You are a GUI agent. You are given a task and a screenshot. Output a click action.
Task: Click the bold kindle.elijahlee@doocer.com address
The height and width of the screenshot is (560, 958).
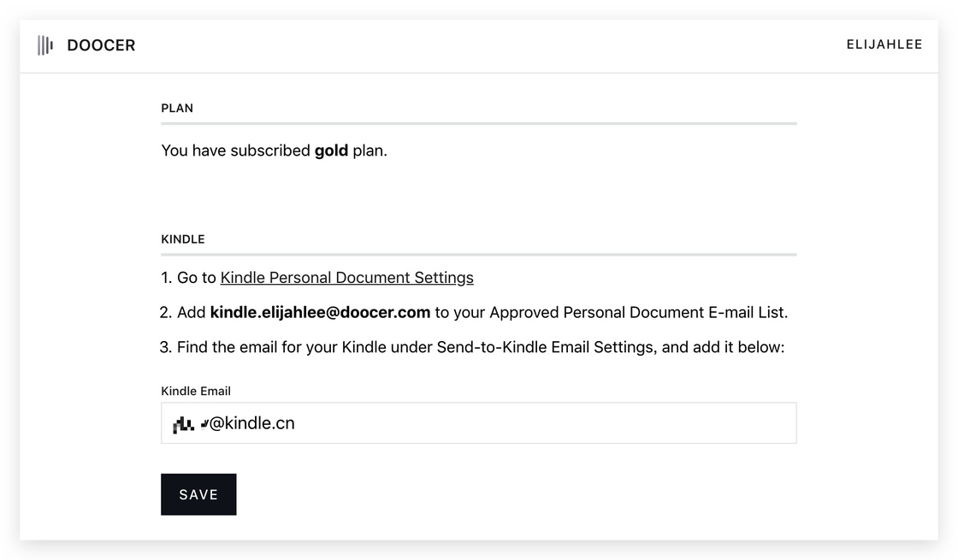click(x=320, y=313)
